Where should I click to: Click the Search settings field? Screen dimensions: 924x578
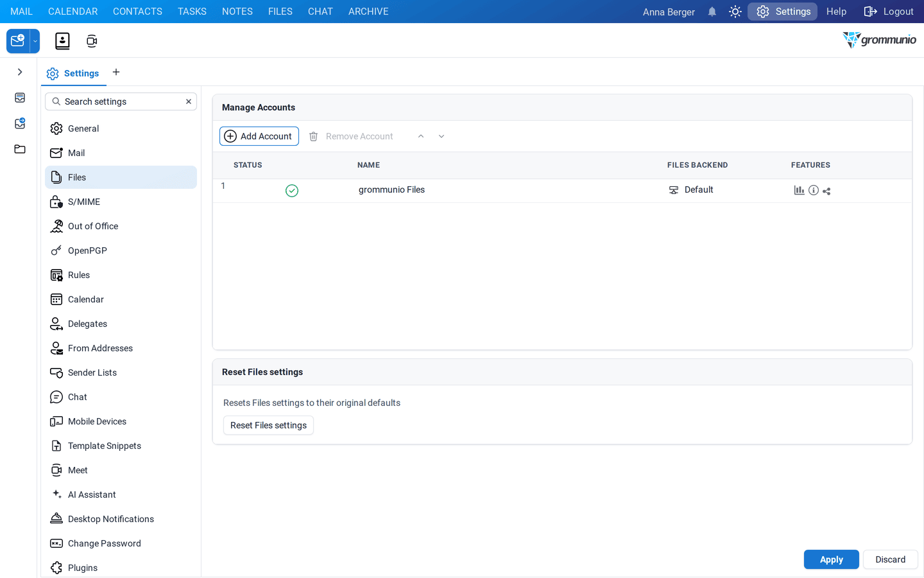[x=121, y=101]
